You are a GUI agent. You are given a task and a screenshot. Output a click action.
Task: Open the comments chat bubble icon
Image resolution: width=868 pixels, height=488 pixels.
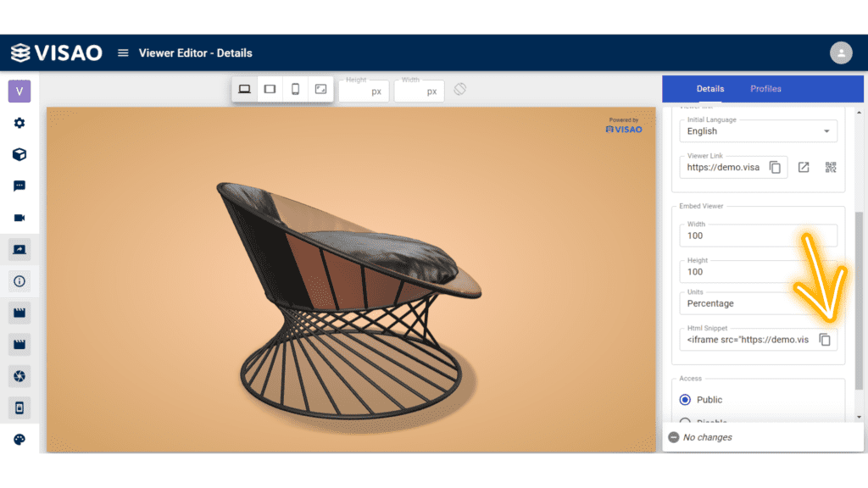coord(19,186)
